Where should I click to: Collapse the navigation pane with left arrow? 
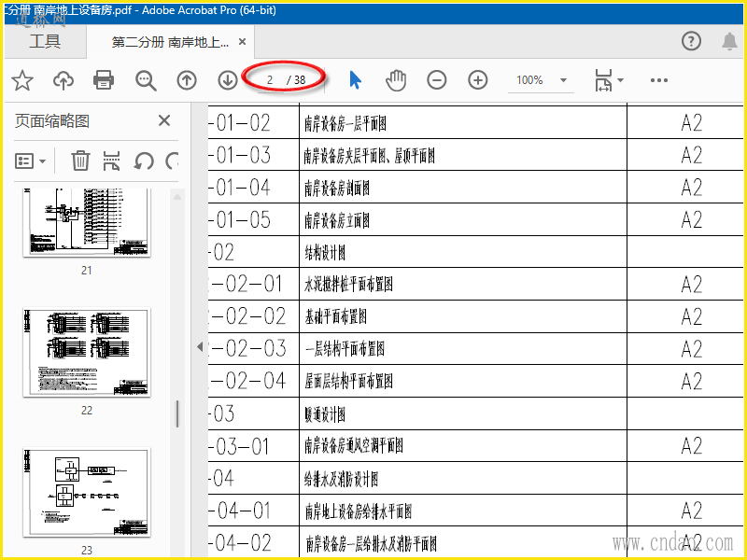[x=200, y=346]
